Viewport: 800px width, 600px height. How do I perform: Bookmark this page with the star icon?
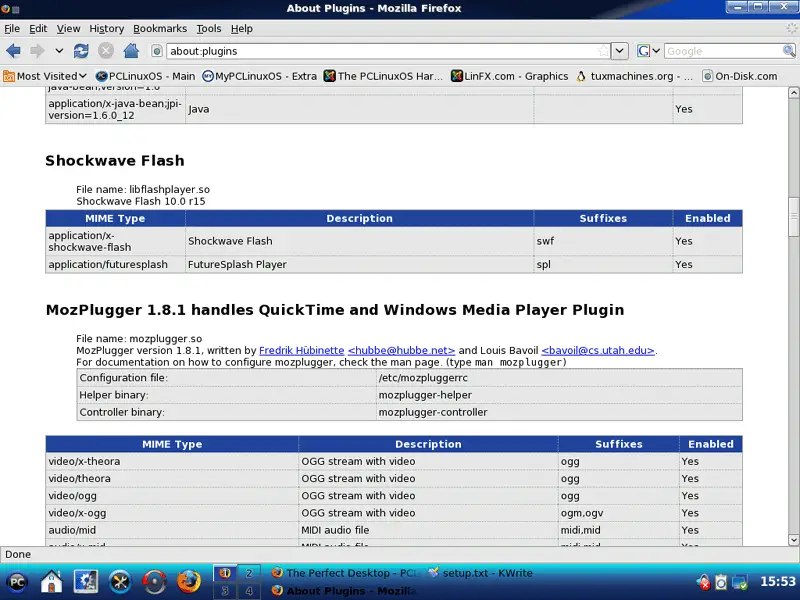coord(604,51)
